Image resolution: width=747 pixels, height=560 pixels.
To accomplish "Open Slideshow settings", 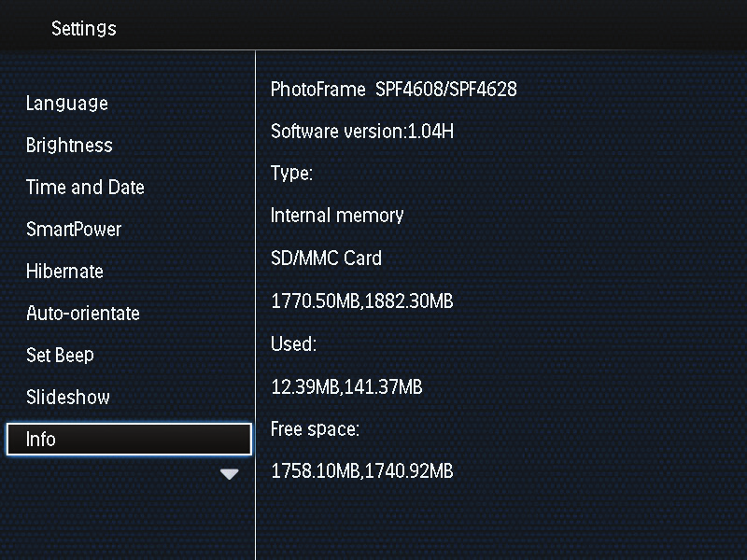I will coord(67,398).
